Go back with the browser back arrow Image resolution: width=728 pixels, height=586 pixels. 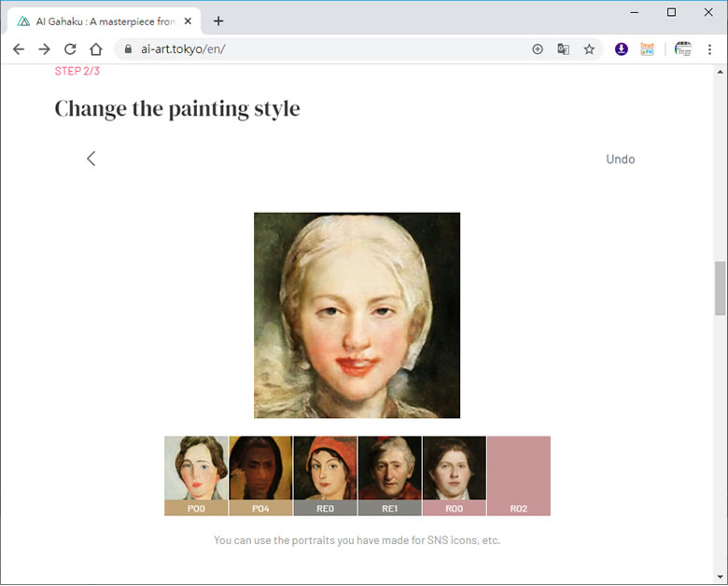[x=19, y=49]
